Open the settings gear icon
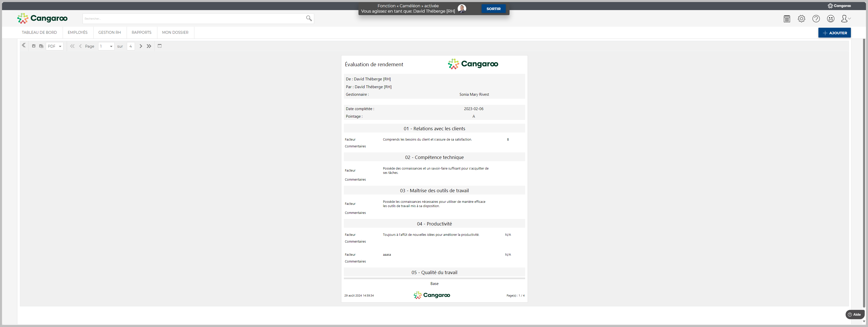This screenshot has width=868, height=327. (x=801, y=19)
